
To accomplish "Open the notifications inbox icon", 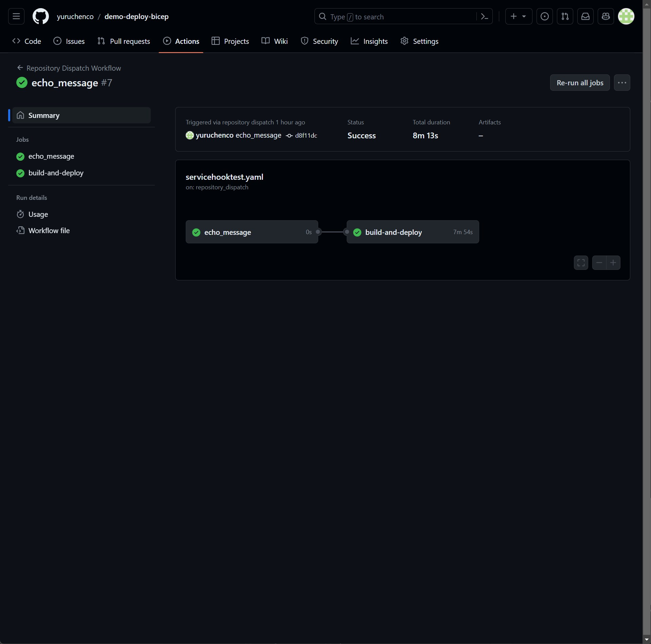I will coord(585,16).
